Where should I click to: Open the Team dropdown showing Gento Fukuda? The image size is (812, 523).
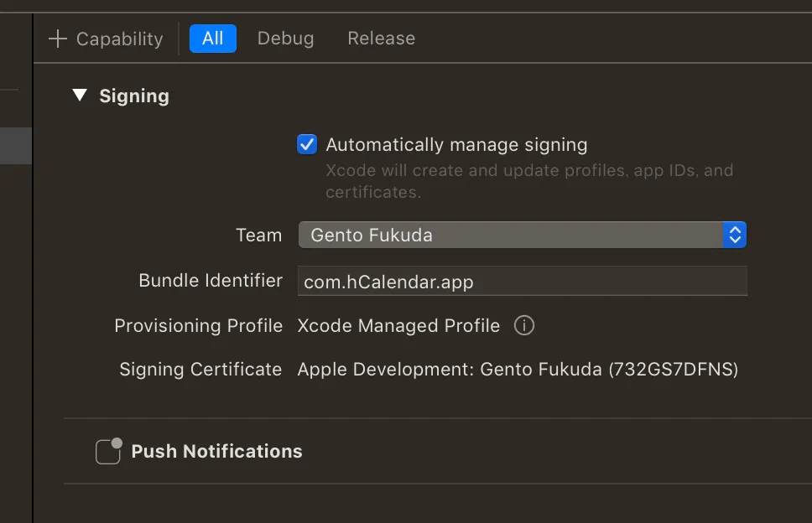click(x=512, y=235)
